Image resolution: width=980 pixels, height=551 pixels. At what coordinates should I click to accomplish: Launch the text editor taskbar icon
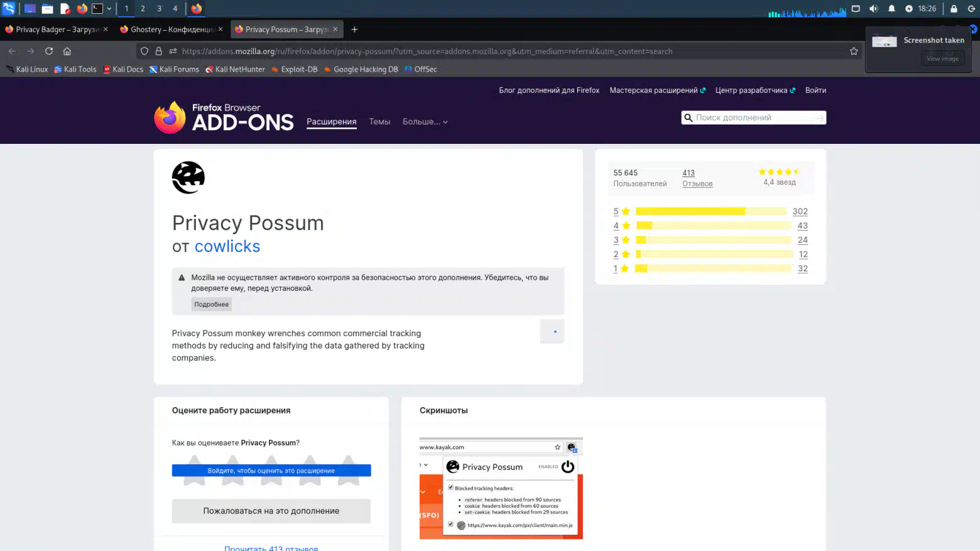point(65,9)
